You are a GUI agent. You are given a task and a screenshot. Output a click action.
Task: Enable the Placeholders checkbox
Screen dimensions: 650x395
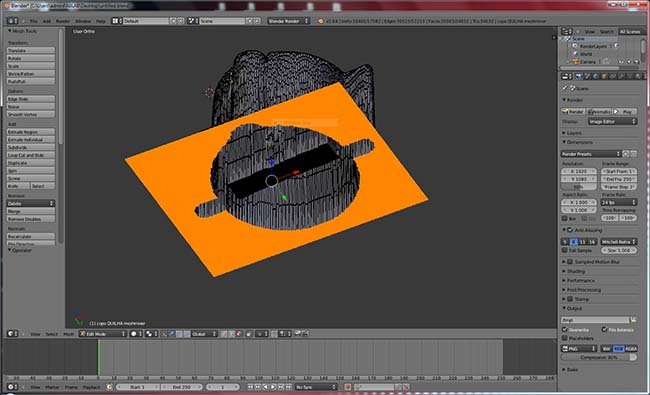565,338
